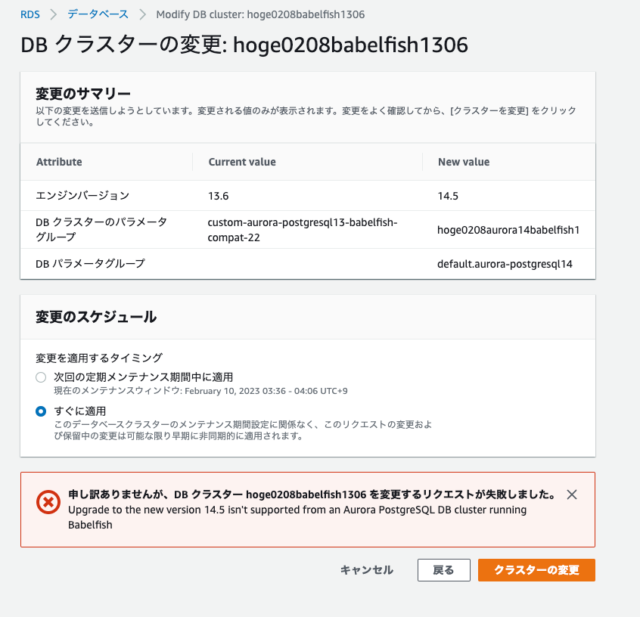The height and width of the screenshot is (617, 640).
Task: Click the orange クラスターの変更 button
Action: point(536,570)
